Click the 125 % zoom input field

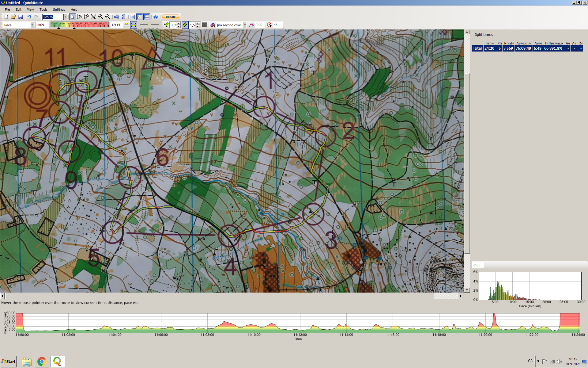[x=53, y=17]
